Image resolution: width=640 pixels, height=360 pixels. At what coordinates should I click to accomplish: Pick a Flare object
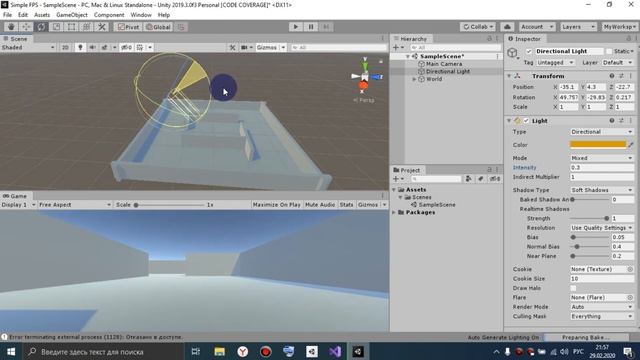(x=630, y=298)
